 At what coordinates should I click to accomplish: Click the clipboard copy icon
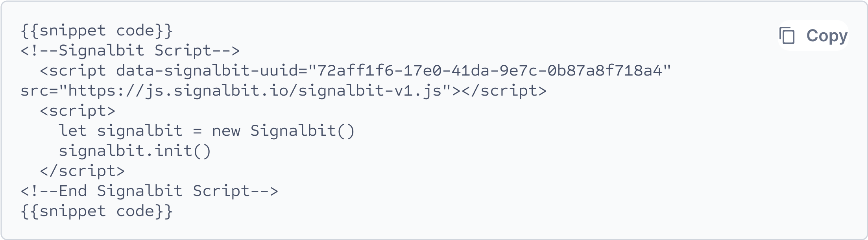pos(787,36)
